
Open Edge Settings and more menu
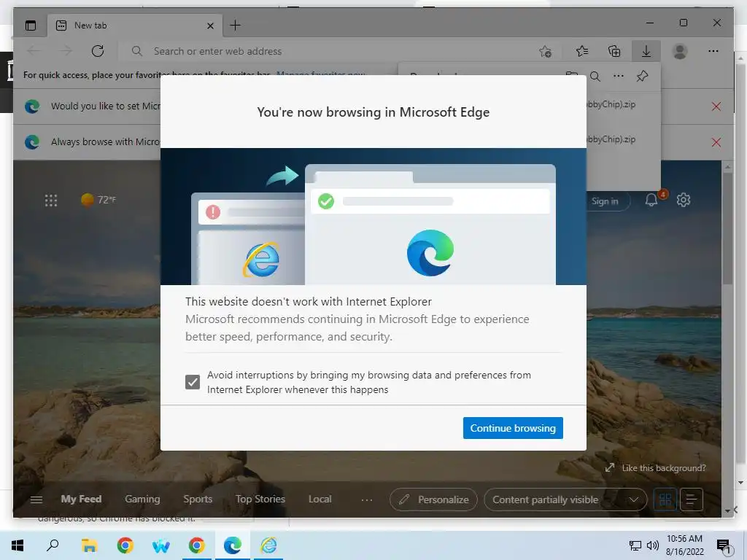point(713,51)
